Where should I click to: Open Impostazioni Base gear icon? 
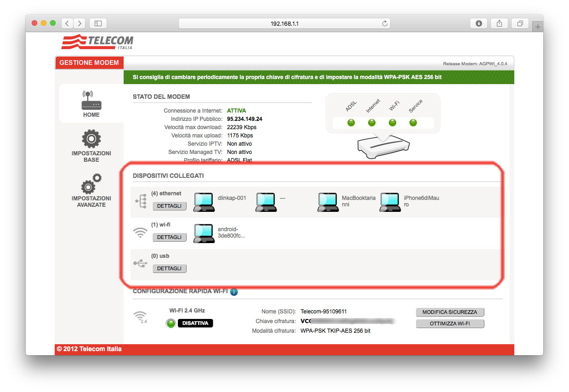pyautogui.click(x=91, y=139)
